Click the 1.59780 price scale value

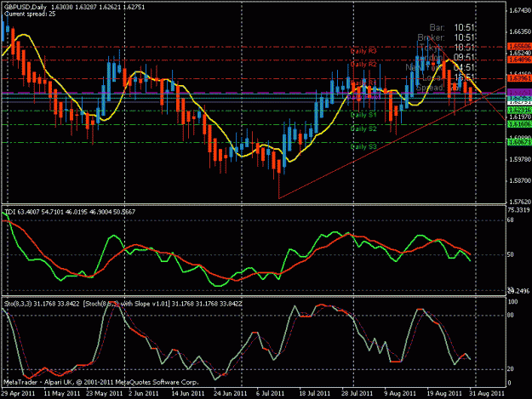(519, 159)
